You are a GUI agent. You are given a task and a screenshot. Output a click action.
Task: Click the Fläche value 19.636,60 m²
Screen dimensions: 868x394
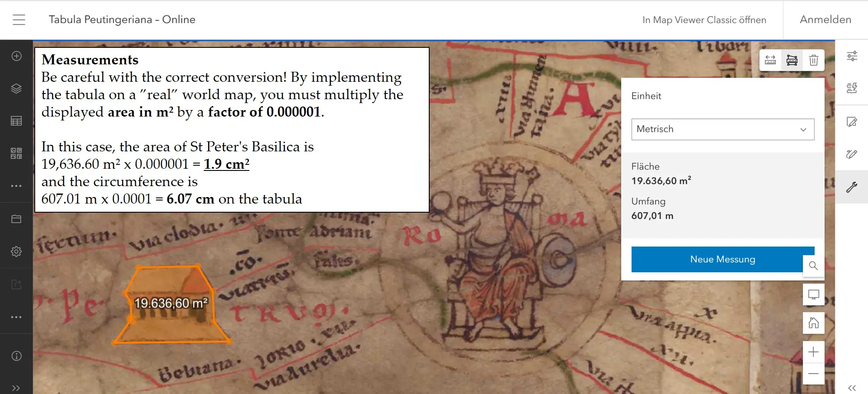click(x=661, y=180)
